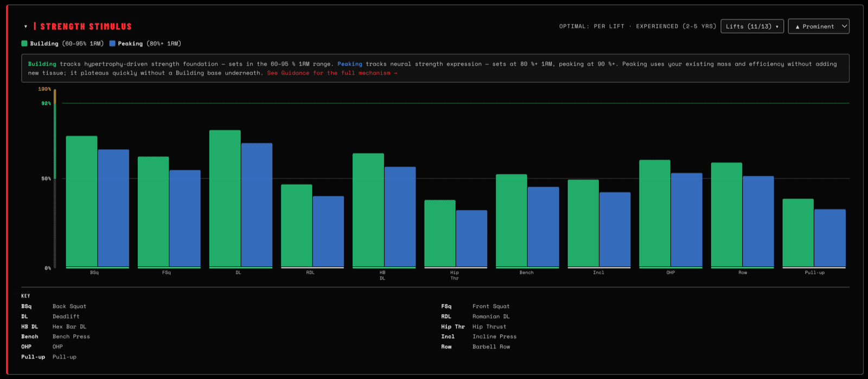Select the blue Peaking bar for Pull-up
The height and width of the screenshot is (379, 868).
pyautogui.click(x=830, y=238)
